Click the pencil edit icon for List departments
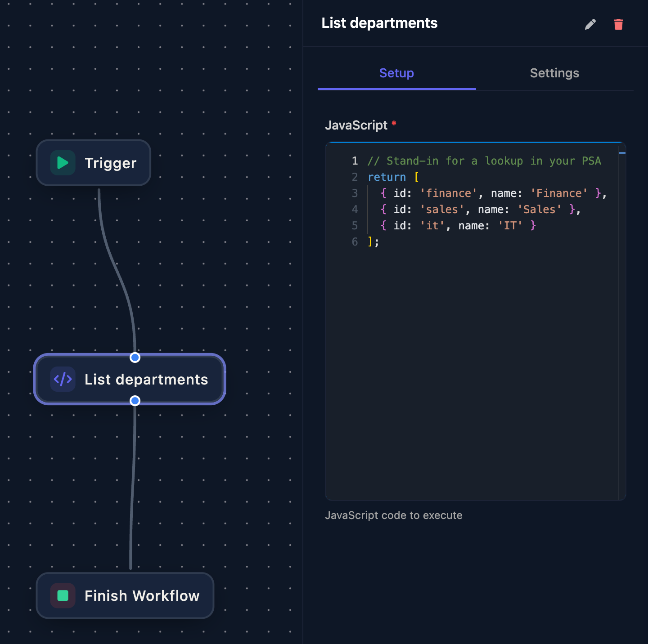The height and width of the screenshot is (644, 648). click(x=590, y=24)
